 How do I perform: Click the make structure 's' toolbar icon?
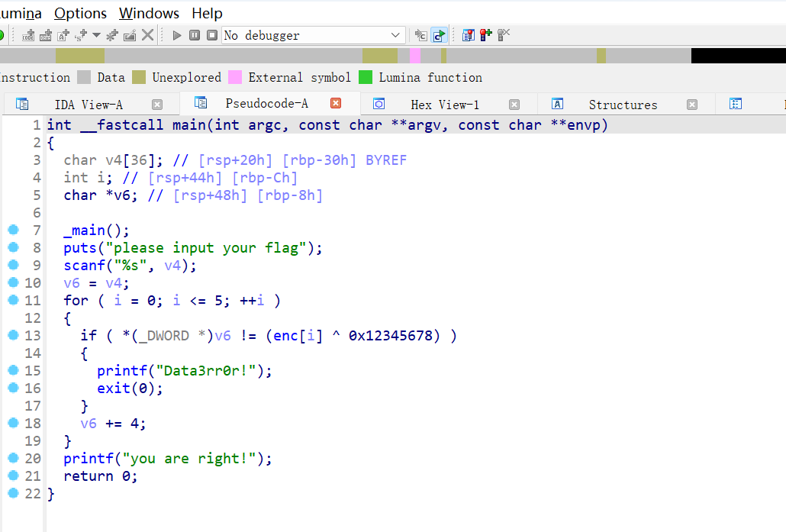pos(81,35)
